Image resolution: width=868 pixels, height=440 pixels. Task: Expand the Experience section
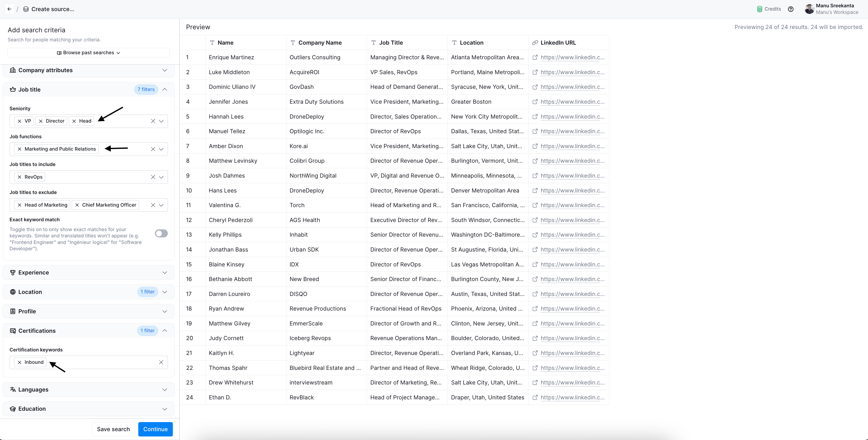(165, 272)
